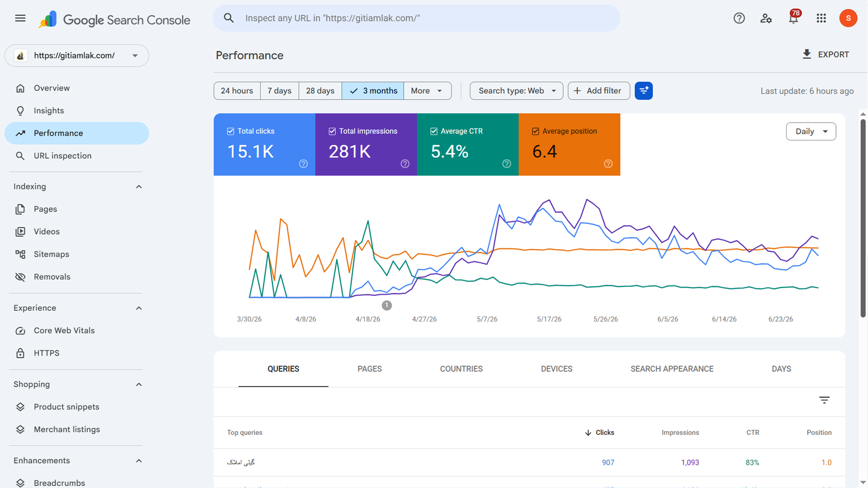Click the help question mark icon
Screen dimensions: 868x488
[x=739, y=18]
